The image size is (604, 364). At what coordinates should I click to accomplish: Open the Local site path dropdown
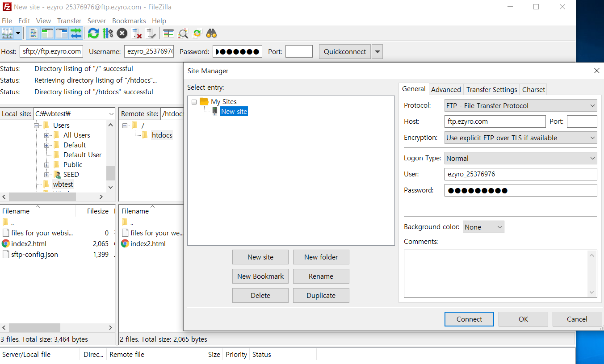[x=111, y=114]
